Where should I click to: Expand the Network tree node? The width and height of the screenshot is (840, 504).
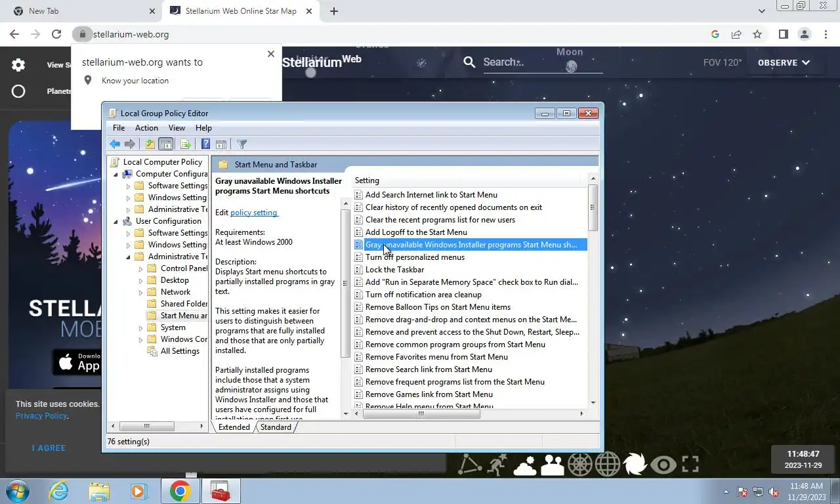pyautogui.click(x=140, y=292)
